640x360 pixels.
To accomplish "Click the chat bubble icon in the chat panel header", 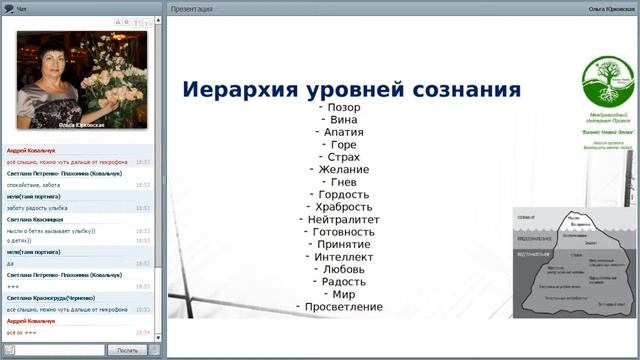I will point(8,8).
